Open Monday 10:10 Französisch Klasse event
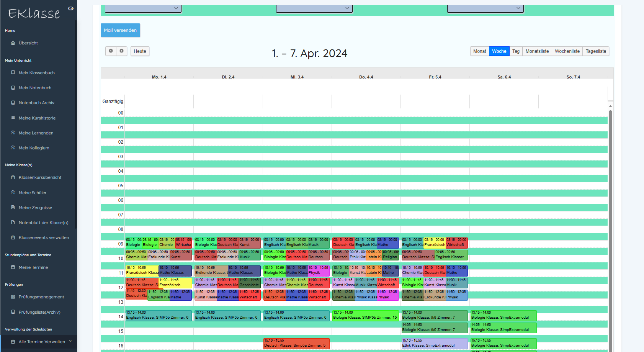The width and height of the screenshot is (644, 352). pos(142,270)
